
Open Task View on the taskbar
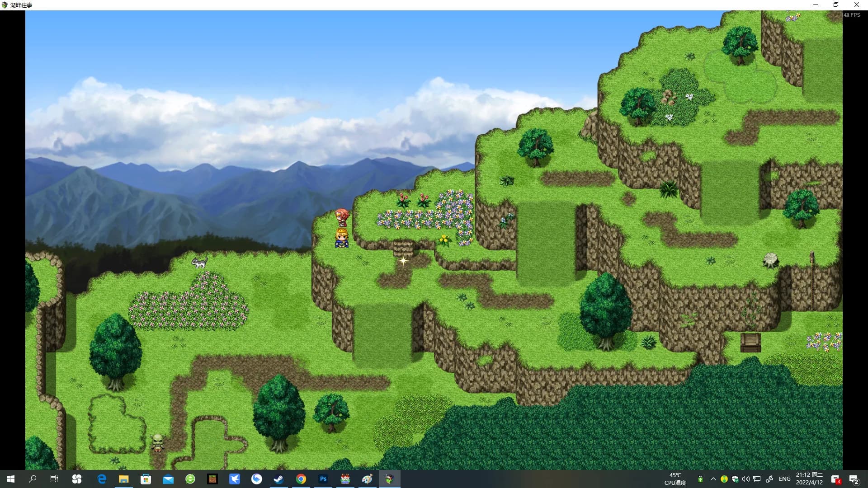pyautogui.click(x=54, y=479)
